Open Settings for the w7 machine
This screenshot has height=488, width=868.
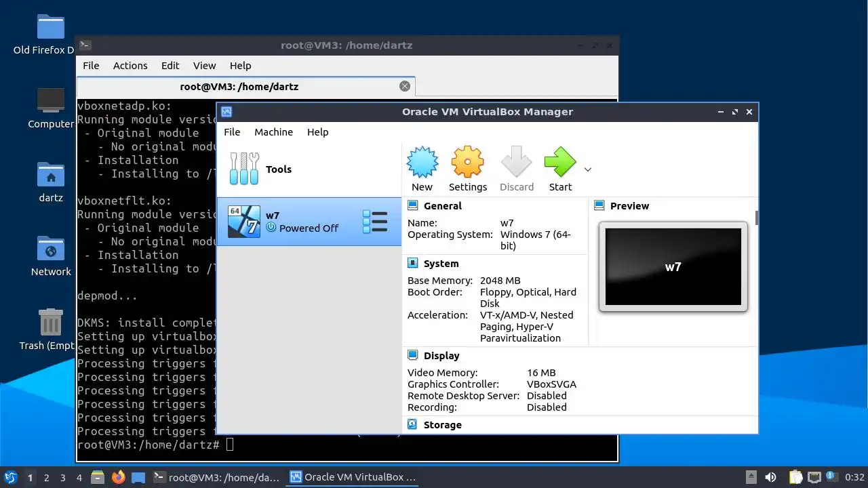tap(468, 169)
